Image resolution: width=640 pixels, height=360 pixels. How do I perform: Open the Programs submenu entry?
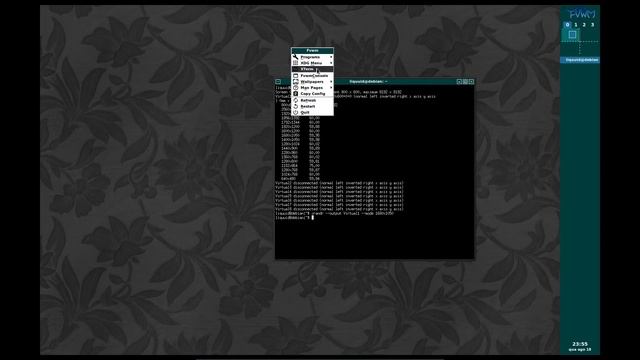312,57
